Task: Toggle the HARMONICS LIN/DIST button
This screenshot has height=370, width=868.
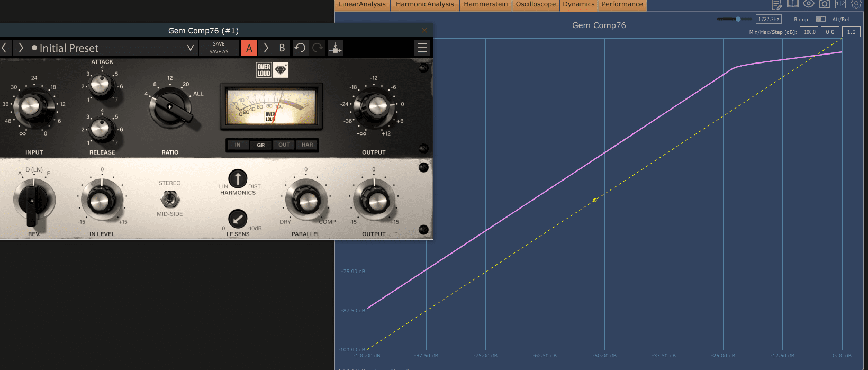Action: point(238,179)
